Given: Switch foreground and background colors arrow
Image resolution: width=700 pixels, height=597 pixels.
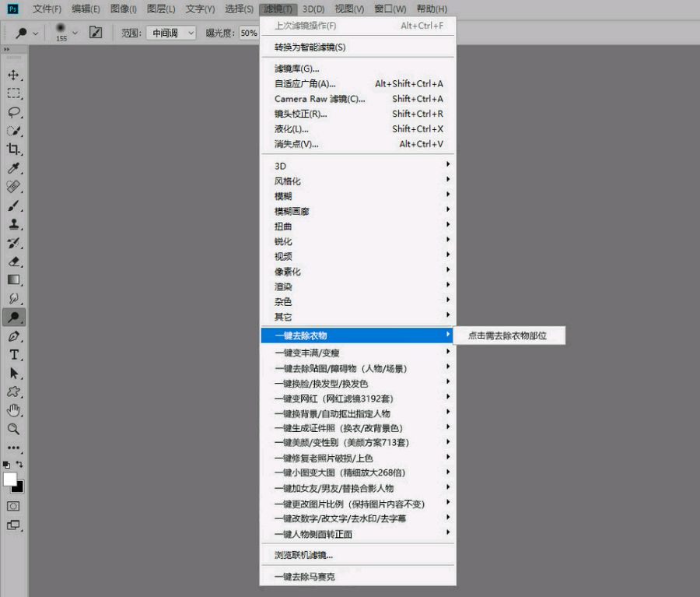Looking at the screenshot, I should [x=19, y=464].
